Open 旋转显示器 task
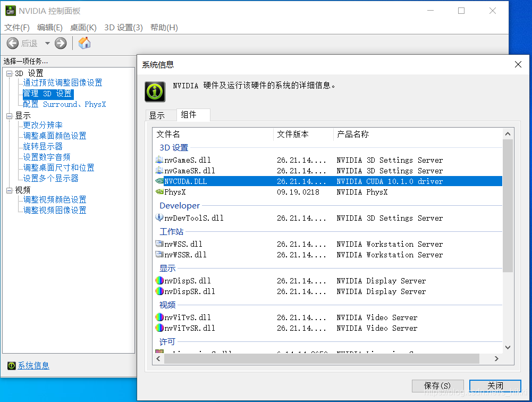532x402 pixels. pyautogui.click(x=43, y=146)
